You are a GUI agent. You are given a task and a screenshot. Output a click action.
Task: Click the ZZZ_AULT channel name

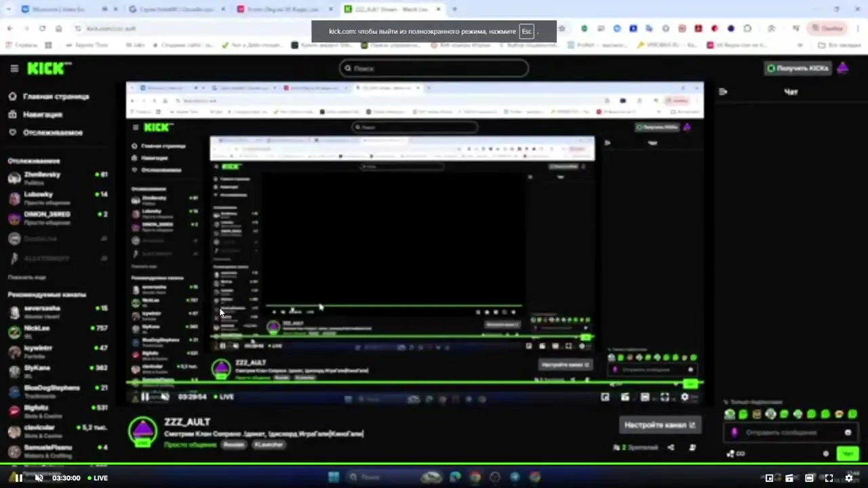pyautogui.click(x=187, y=422)
